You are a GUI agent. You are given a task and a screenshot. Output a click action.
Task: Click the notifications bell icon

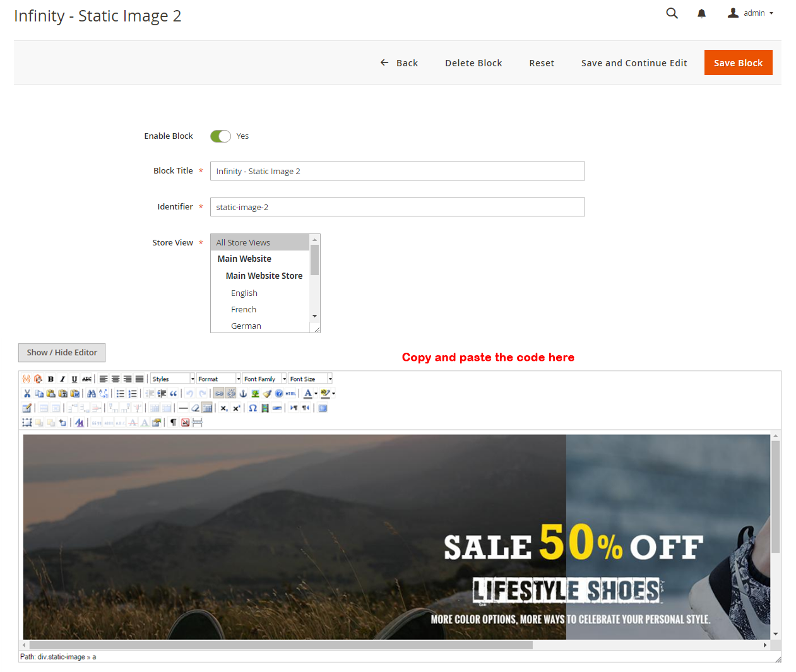click(x=701, y=13)
